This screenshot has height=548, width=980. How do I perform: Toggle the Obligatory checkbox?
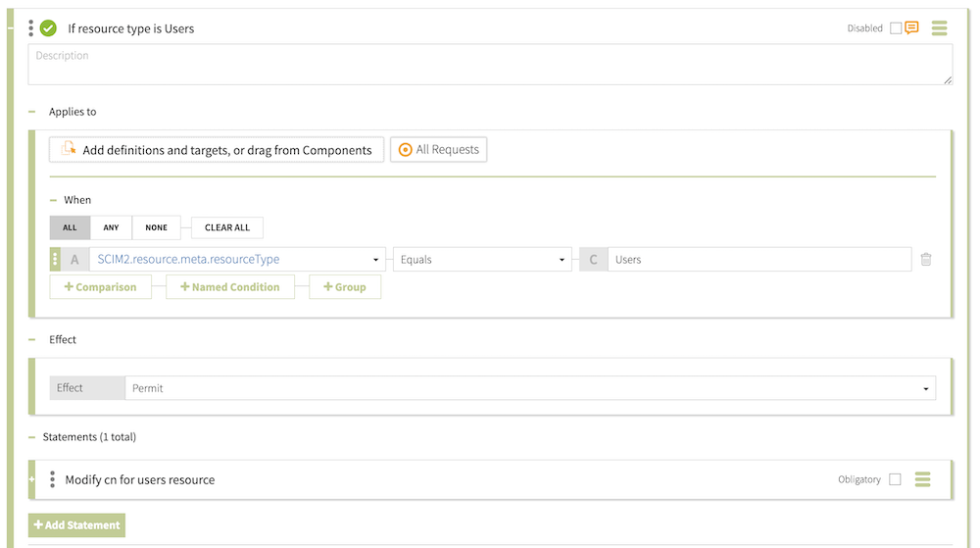click(x=895, y=479)
